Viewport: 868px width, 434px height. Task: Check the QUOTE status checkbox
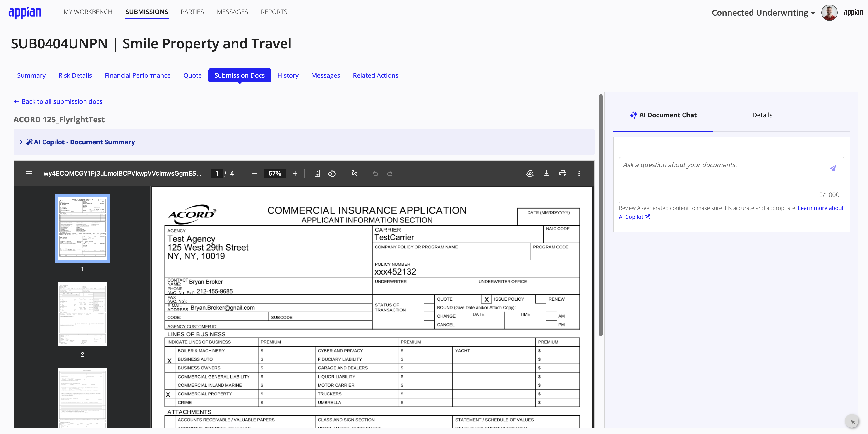(429, 299)
